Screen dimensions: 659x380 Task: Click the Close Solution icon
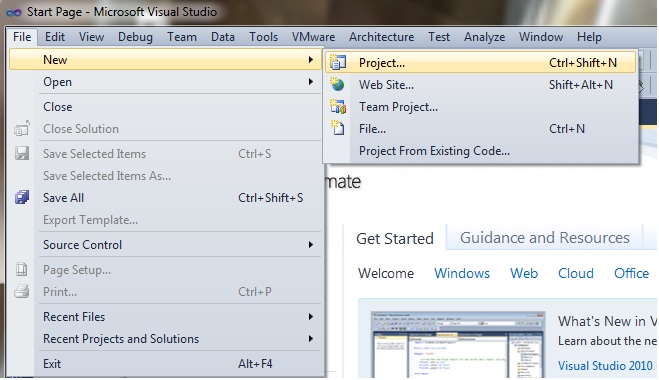pos(22,129)
